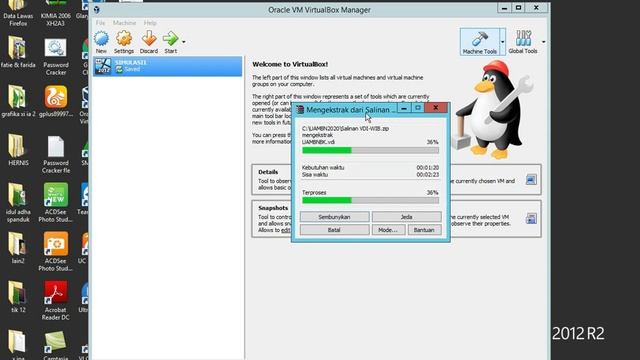Click the Kebutuhan waktu 00:01:20 value
This screenshot has width=640, height=360.
[427, 167]
